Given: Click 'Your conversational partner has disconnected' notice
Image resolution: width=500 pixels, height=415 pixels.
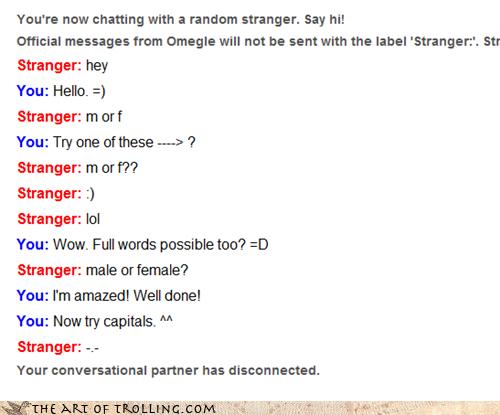Looking at the screenshot, I should pos(168,370).
